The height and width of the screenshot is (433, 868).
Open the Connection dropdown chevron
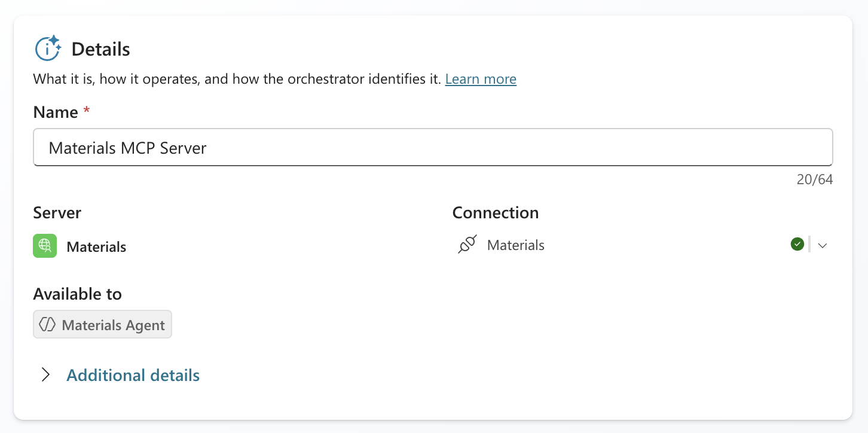click(x=822, y=245)
